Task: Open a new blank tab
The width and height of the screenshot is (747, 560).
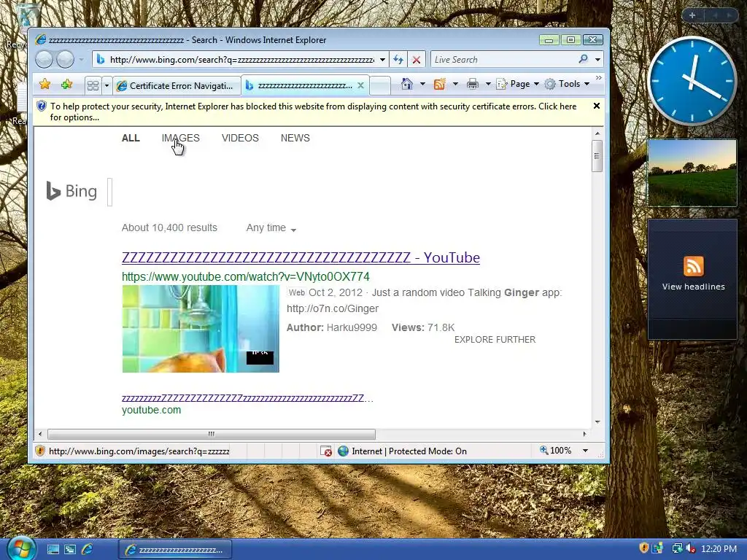Action: pyautogui.click(x=380, y=86)
